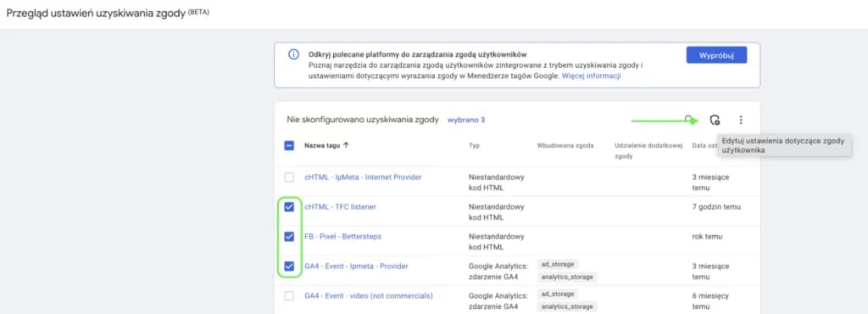
Task: Uncheck the cHTML - TFC listener checkbox
Action: point(289,207)
